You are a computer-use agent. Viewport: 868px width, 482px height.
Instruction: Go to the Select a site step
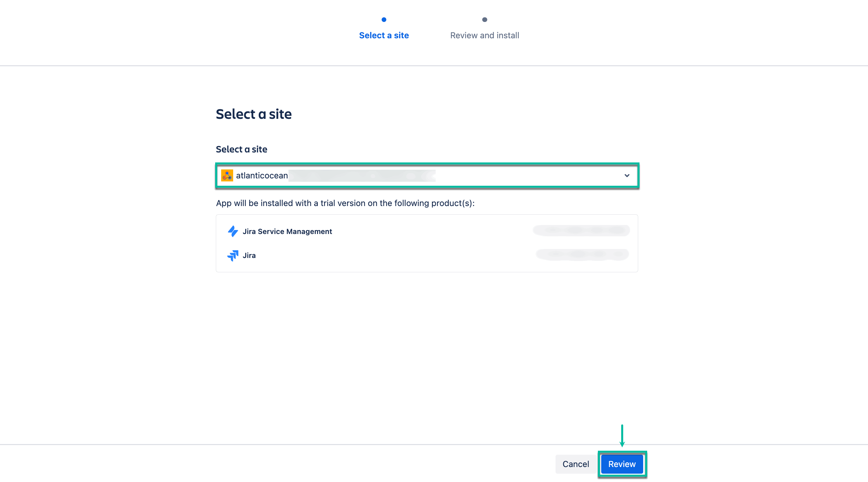[x=384, y=35]
